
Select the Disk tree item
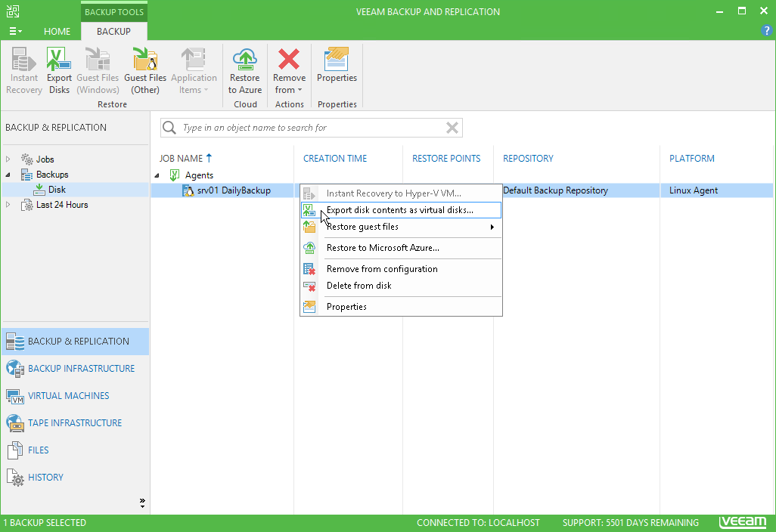[x=57, y=190]
